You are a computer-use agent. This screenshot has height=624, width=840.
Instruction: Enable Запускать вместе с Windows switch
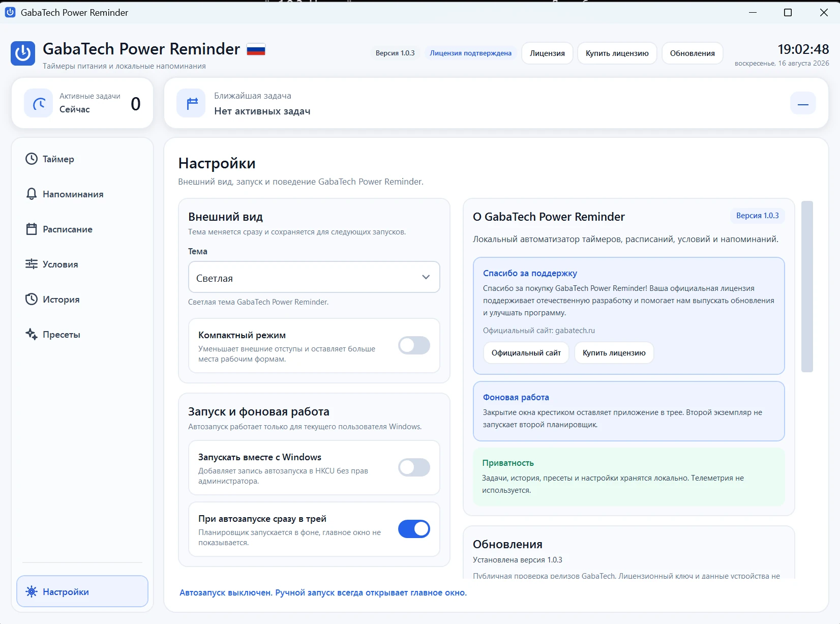414,467
